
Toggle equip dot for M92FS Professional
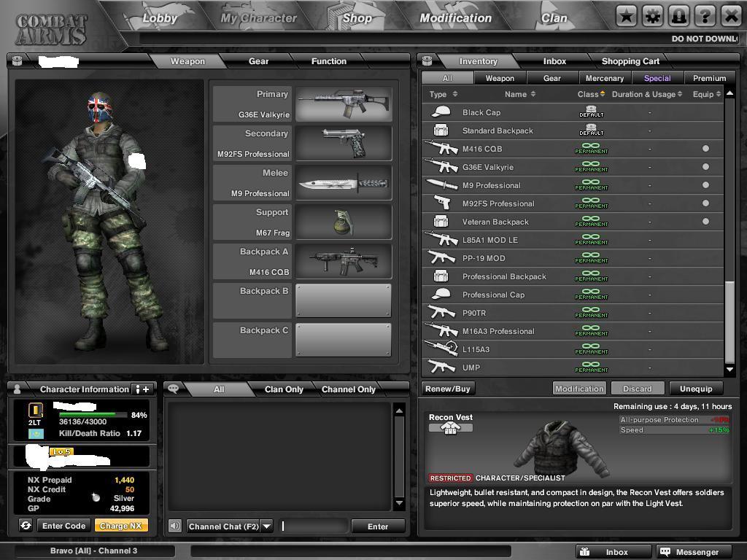point(705,203)
